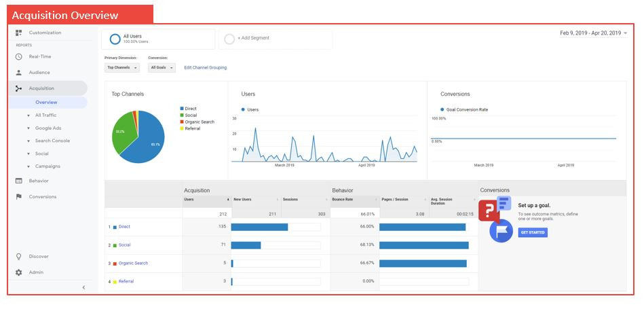Viewport: 644px width, 309px height.
Task: Collapse the sidebar with the chevron arrow
Action: click(x=83, y=288)
